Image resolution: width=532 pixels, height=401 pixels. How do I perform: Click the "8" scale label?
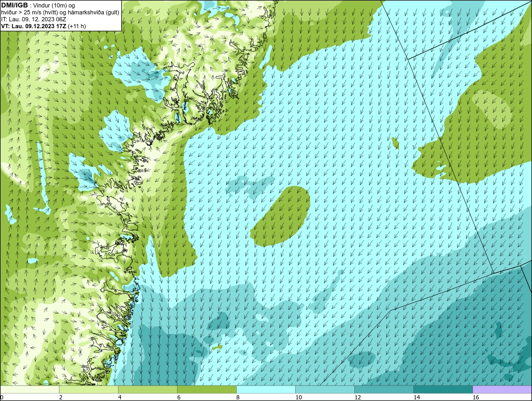coord(237,397)
